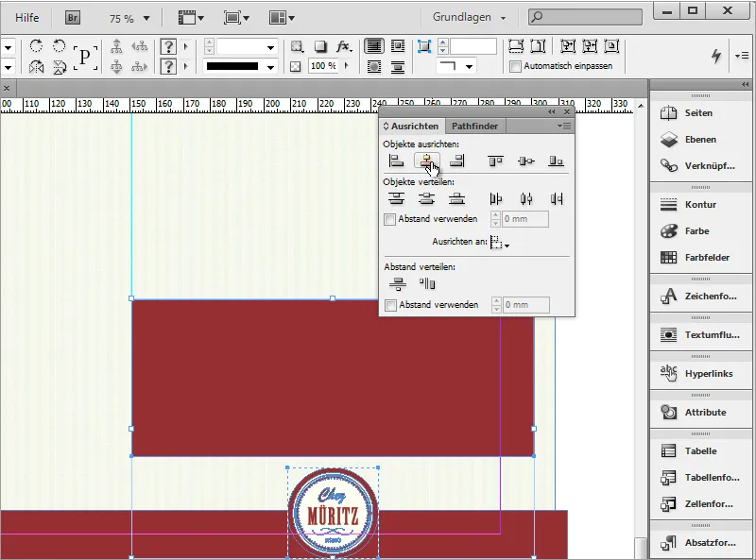Open the Kontur panel

click(x=700, y=205)
